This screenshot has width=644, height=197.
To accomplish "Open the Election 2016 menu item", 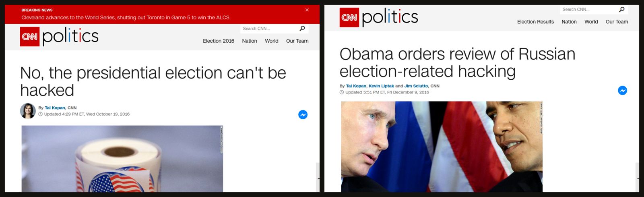I will point(219,41).
